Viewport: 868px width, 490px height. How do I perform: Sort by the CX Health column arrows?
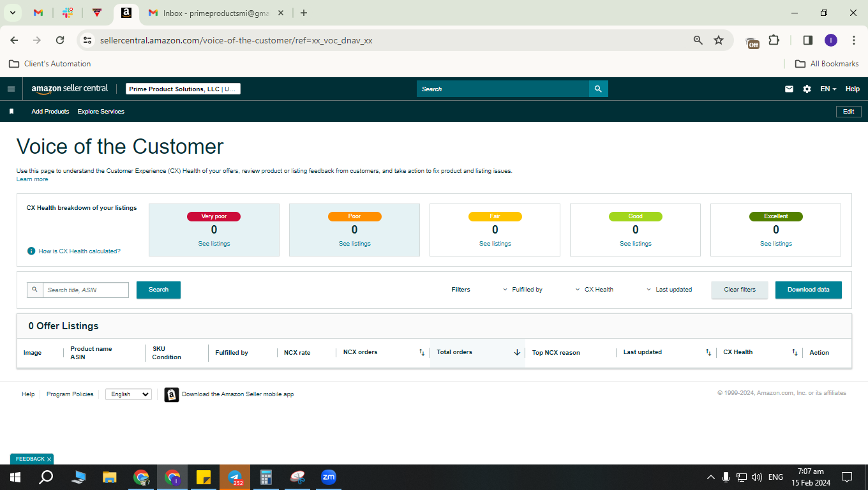pyautogui.click(x=795, y=352)
